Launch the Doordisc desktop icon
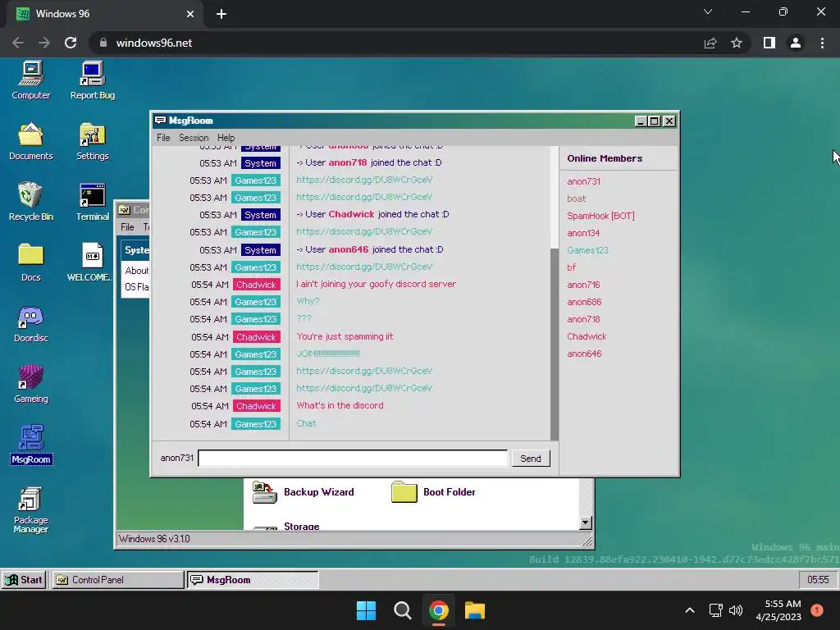840x630 pixels. point(30,323)
